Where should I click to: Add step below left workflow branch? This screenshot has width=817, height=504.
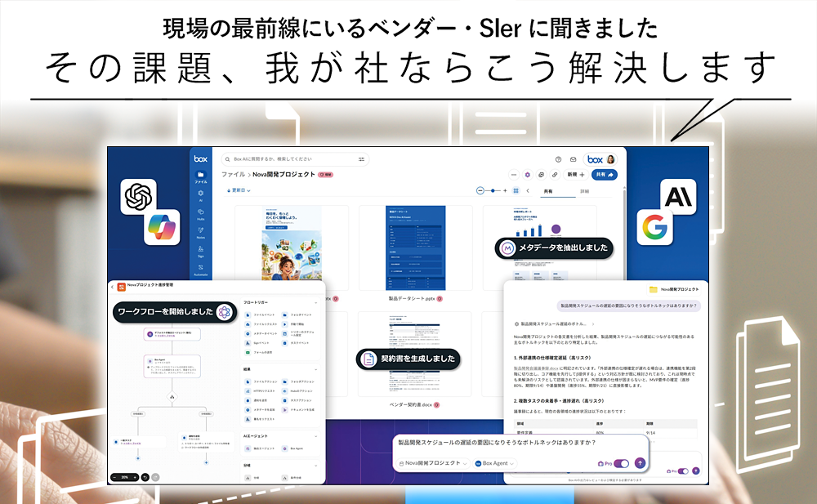[x=138, y=458]
